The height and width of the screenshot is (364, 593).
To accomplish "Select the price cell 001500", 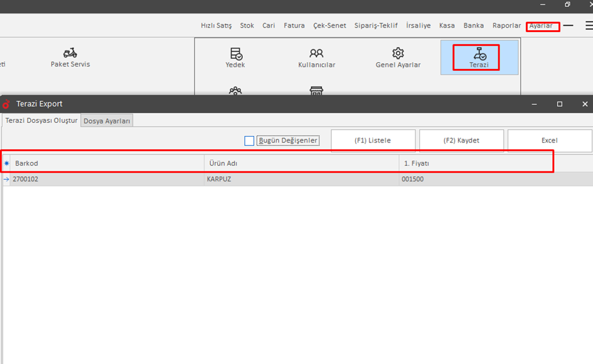I will point(496,179).
